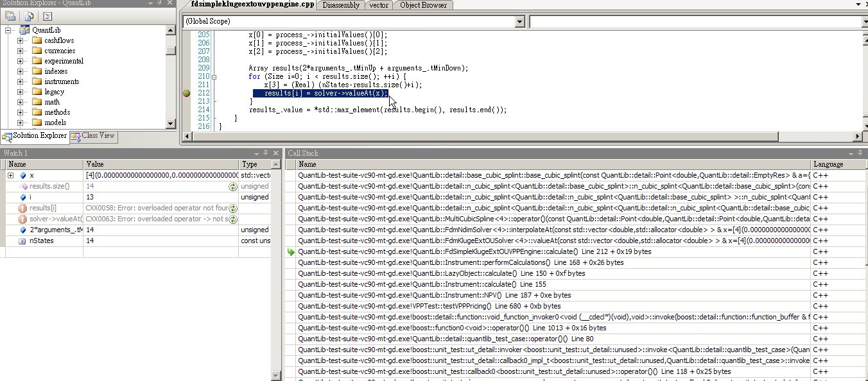The width and height of the screenshot is (868, 381).
Task: Expand the x variable in Watch 1
Action: click(10, 176)
